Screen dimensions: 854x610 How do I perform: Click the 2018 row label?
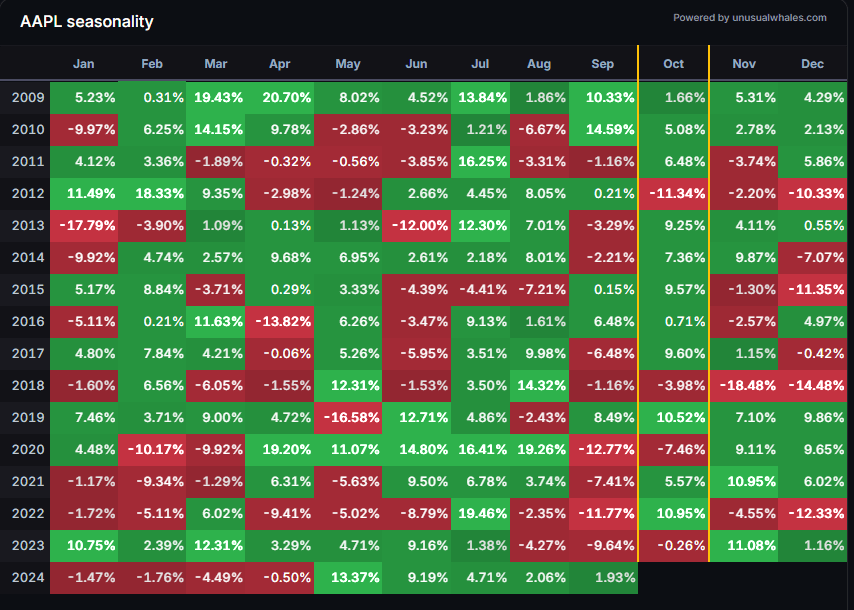pyautogui.click(x=25, y=386)
